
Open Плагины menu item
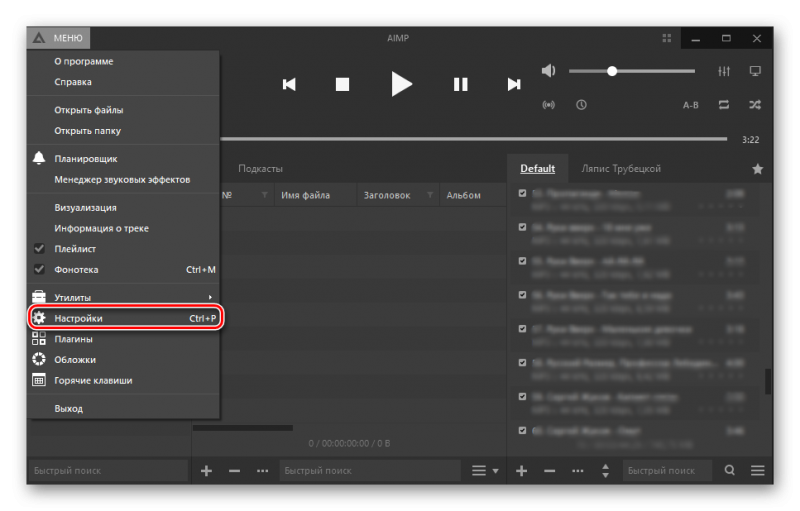coord(123,339)
